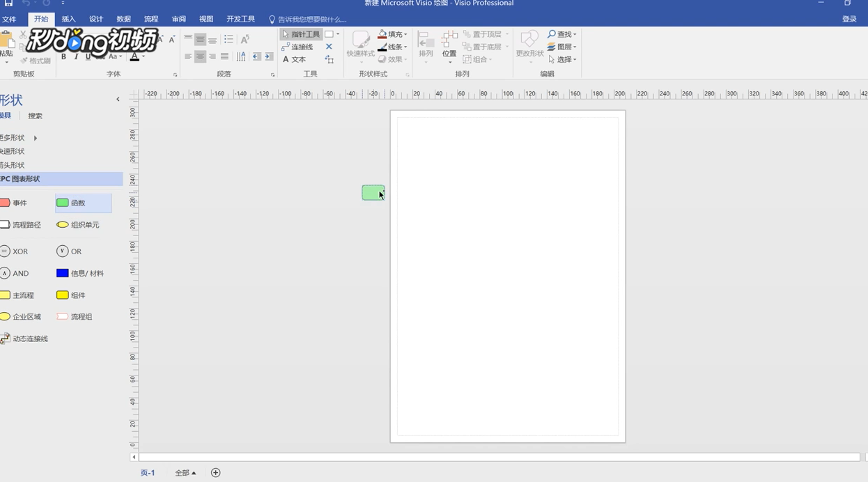This screenshot has width=868, height=482.
Task: Activate the Connector tool (连接线)
Action: pos(297,47)
